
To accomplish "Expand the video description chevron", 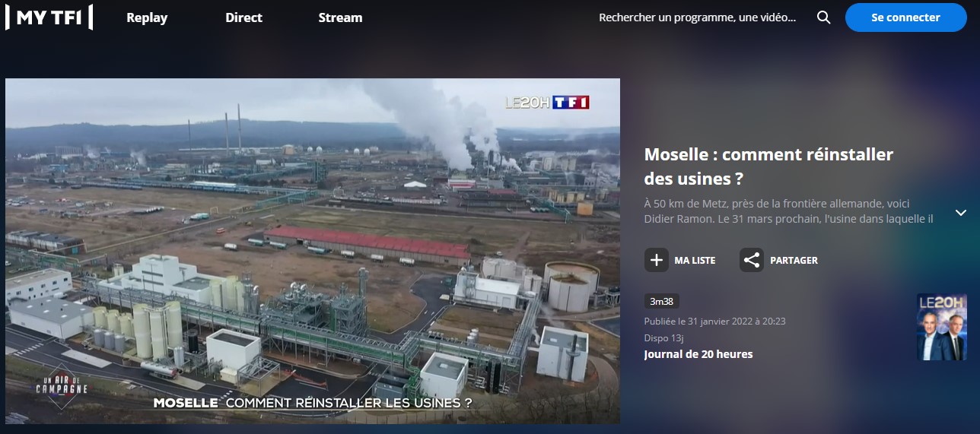I will (x=961, y=213).
